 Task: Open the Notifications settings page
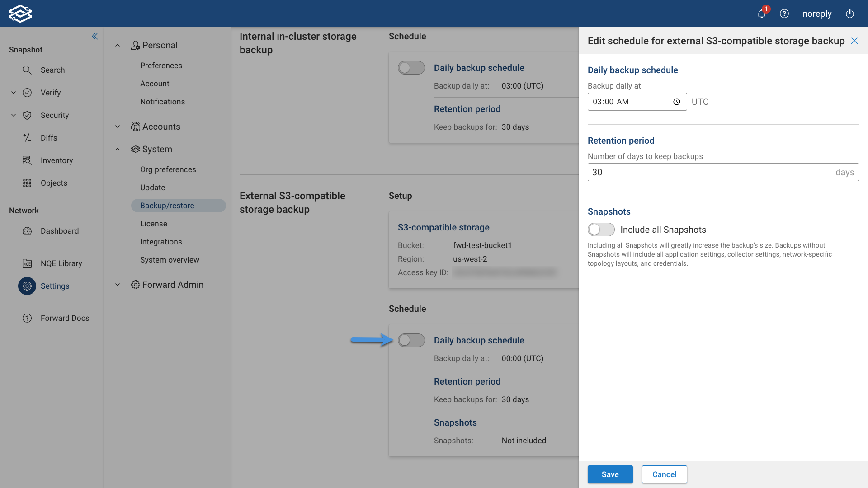162,102
